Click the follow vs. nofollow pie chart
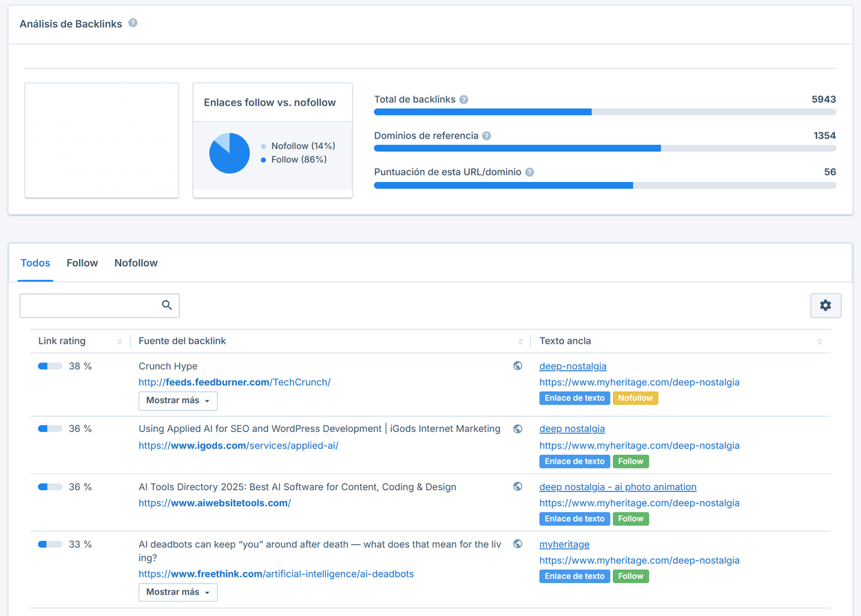The image size is (861, 616). (229, 153)
